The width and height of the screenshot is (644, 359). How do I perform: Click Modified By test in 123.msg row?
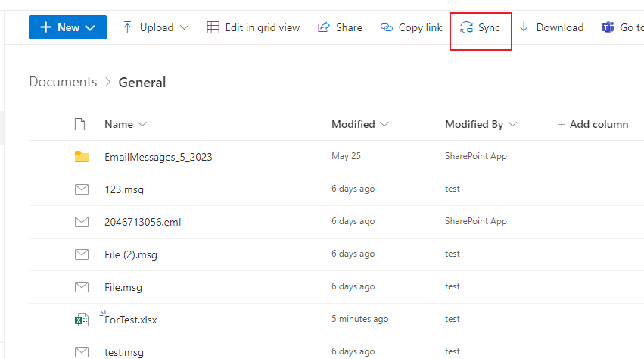click(453, 189)
